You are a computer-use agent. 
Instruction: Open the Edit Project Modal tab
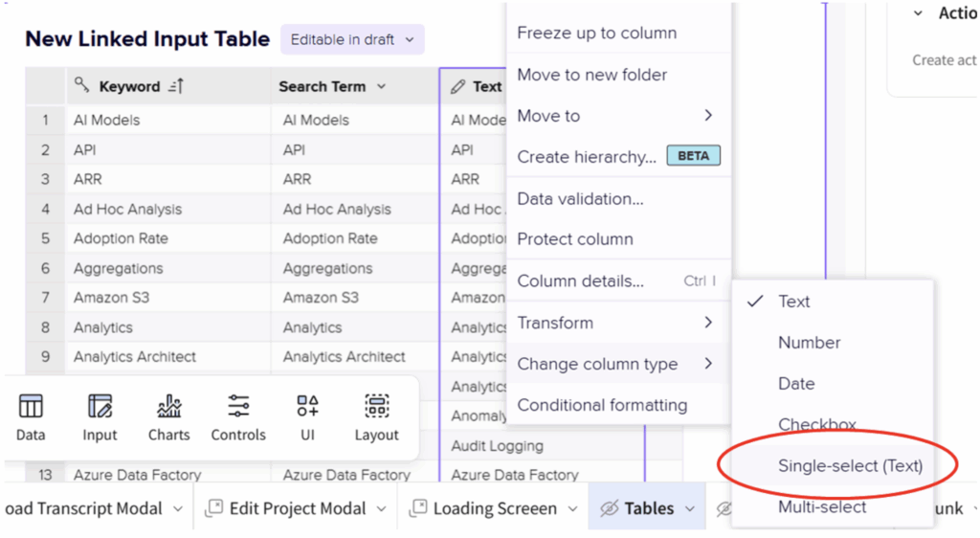[x=297, y=509]
